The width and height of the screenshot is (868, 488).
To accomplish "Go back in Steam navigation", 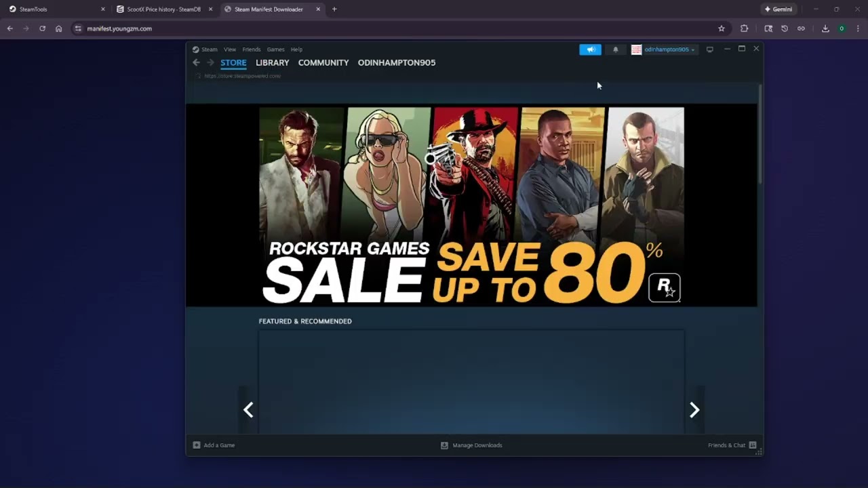I will (196, 62).
